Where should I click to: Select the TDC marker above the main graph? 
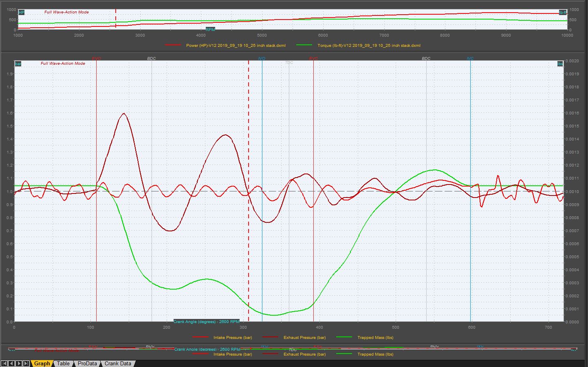point(289,63)
